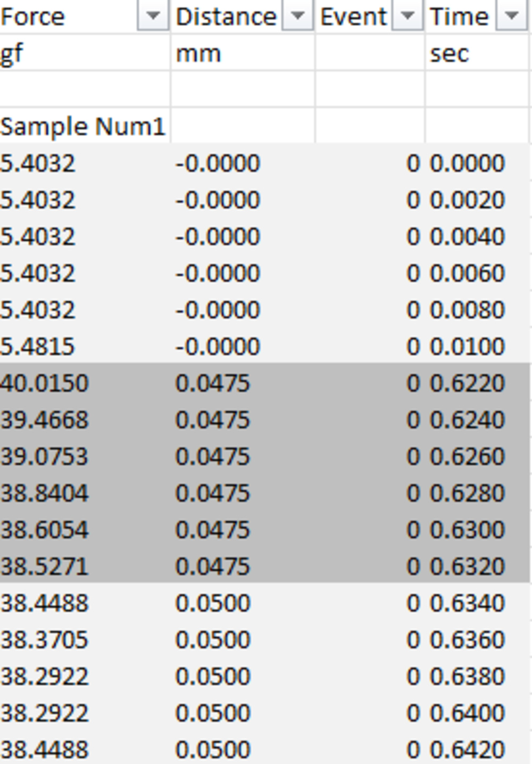The width and height of the screenshot is (532, 764).
Task: Select the Distance header cell text
Action: (226, 17)
